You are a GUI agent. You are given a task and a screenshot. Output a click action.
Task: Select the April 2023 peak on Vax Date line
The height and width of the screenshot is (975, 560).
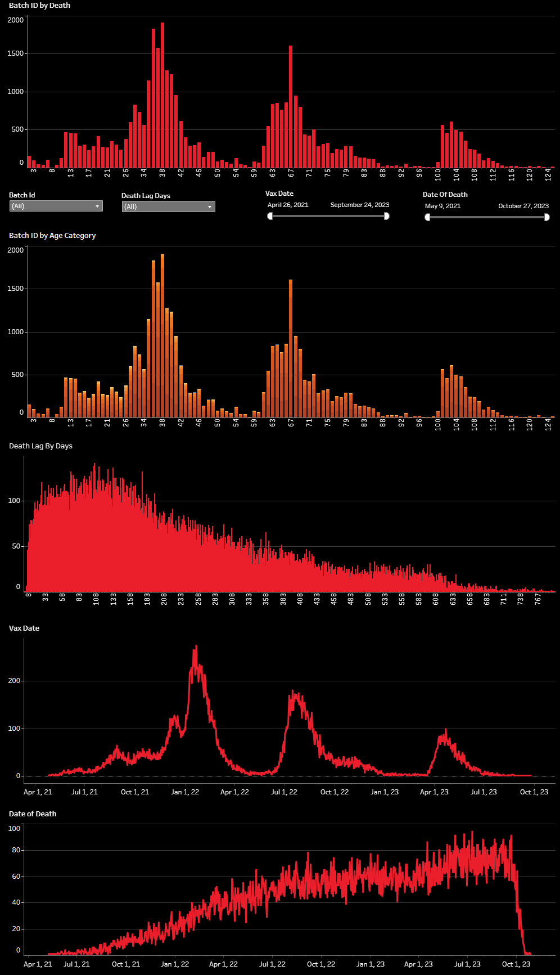(446, 731)
